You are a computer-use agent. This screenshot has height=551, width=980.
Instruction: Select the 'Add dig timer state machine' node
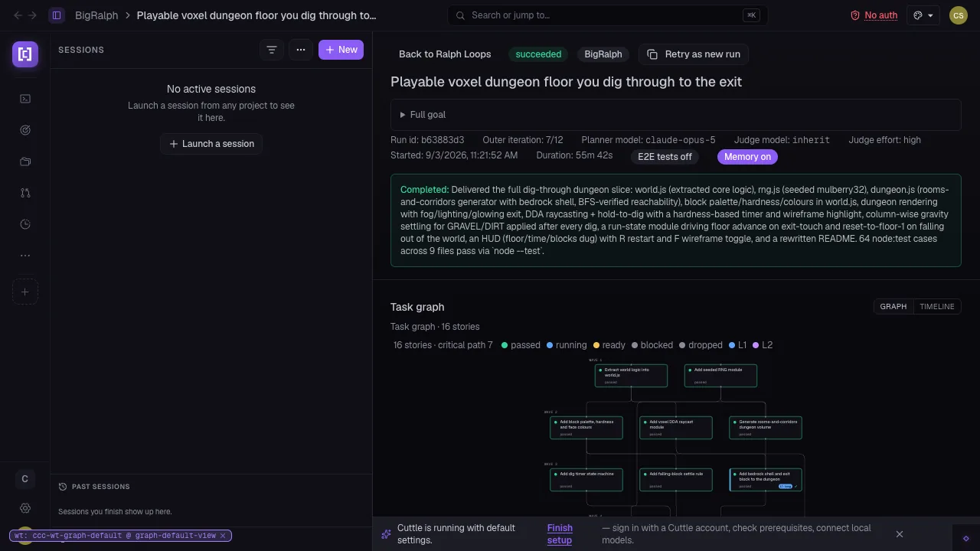[x=586, y=480]
